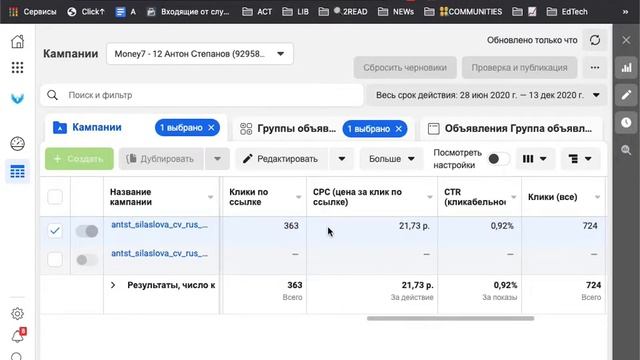The height and width of the screenshot is (360, 640).
Task: Open the Редактировать dropdown arrow
Action: pos(342,159)
